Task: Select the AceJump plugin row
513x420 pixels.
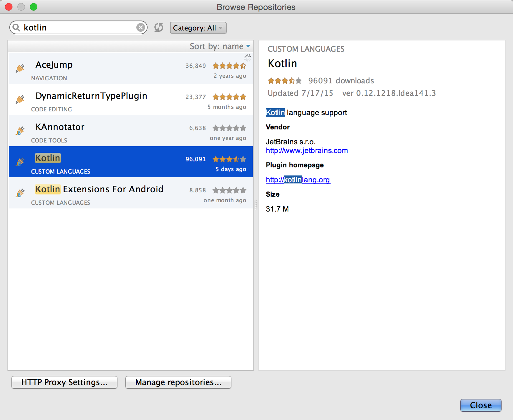Action: point(131,68)
